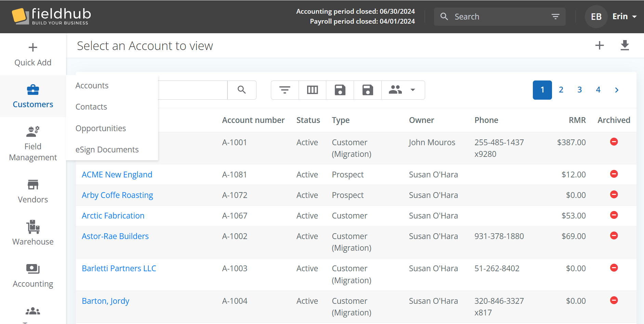Image resolution: width=644 pixels, height=324 pixels.
Task: Go to the Warehouse module
Action: tap(33, 233)
